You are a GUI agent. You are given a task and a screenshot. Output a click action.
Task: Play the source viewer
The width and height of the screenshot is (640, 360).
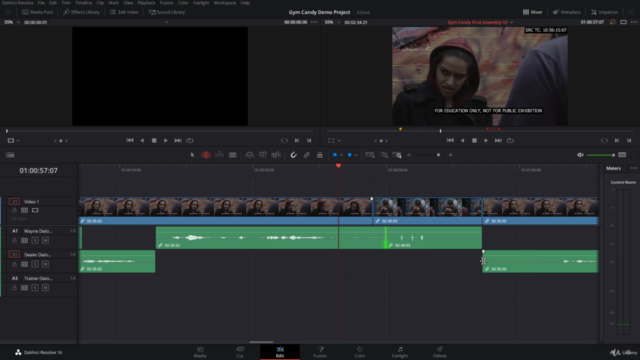(x=165, y=140)
